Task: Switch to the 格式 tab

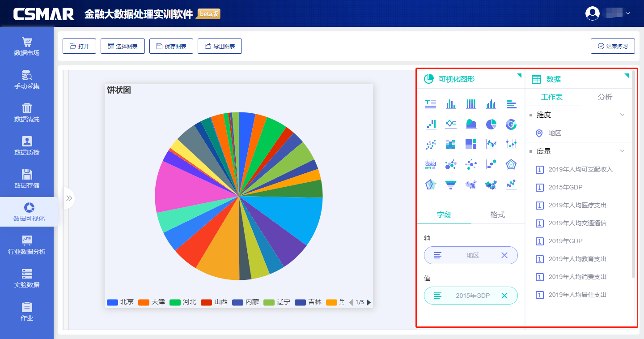Action: [497, 215]
